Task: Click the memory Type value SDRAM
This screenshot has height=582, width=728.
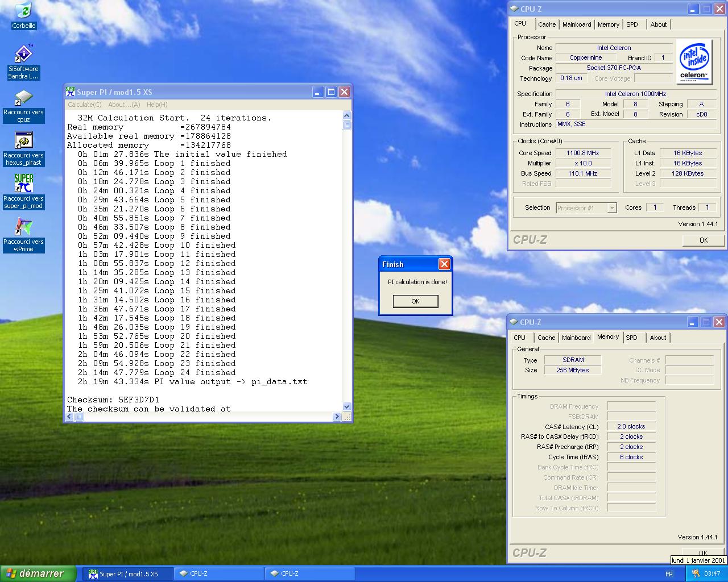Action: point(573,360)
